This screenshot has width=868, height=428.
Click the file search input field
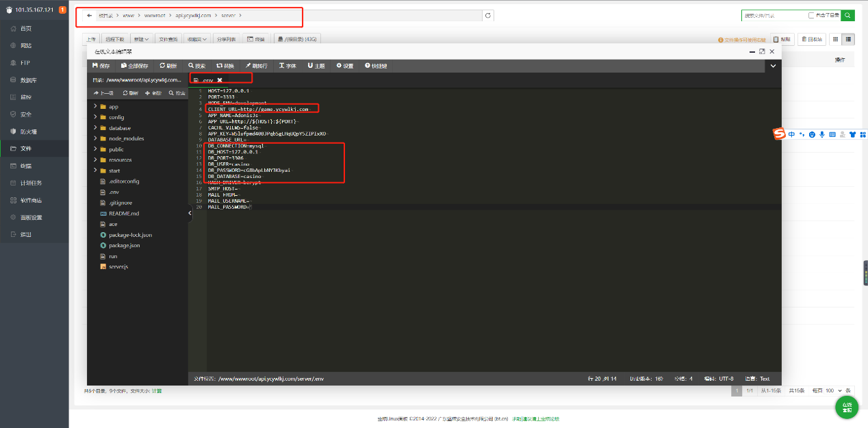(772, 15)
